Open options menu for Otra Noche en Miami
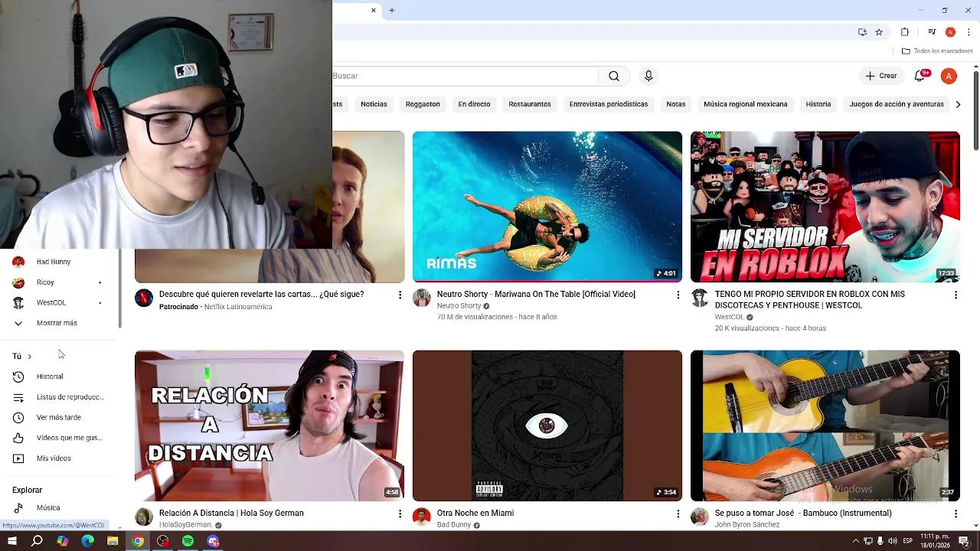Screen dimensions: 980x551 point(678,514)
